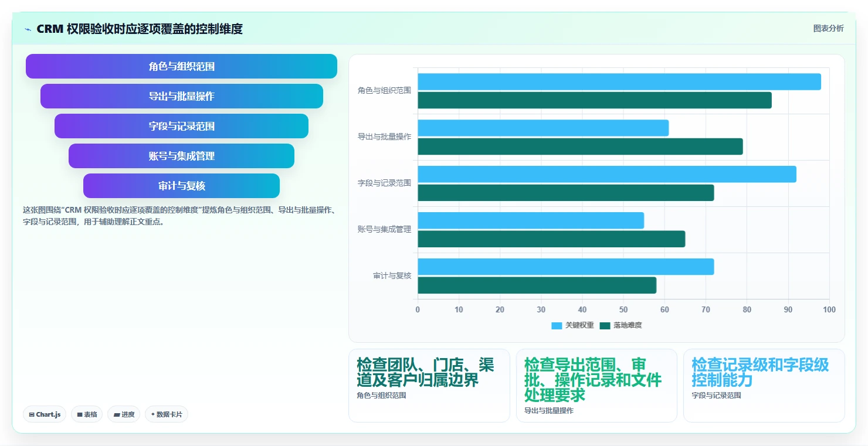Click the 落地难度 bar for 账号与集成管理
This screenshot has width=868, height=446.
point(551,239)
